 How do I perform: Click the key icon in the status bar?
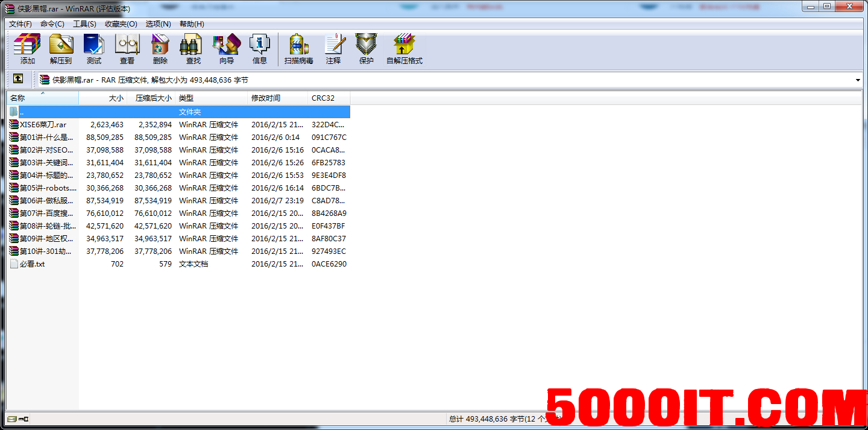pos(24,419)
